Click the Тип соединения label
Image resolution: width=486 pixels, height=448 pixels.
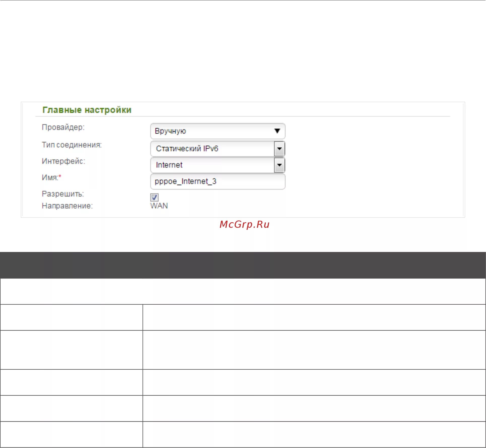[x=72, y=145]
